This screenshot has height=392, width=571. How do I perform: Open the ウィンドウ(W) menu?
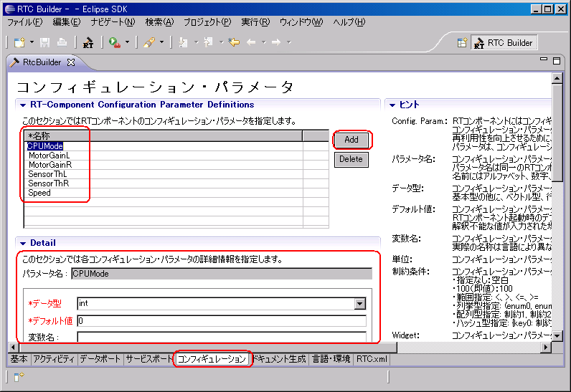(x=301, y=22)
